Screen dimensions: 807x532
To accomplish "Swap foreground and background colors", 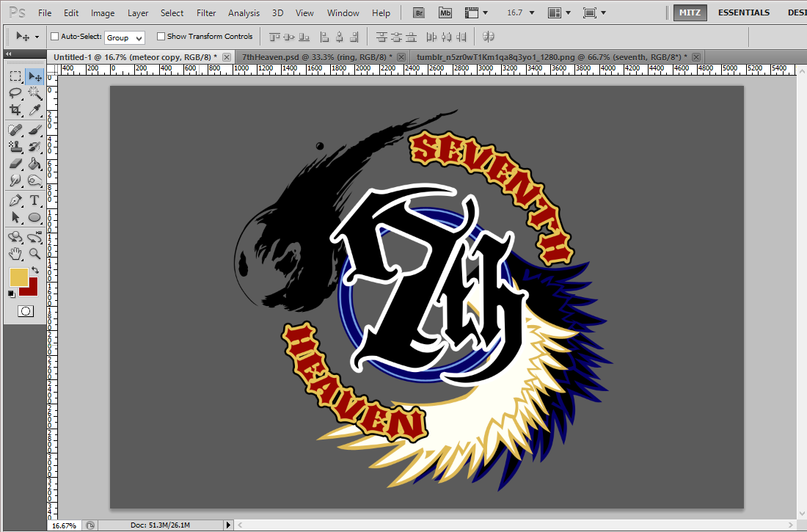I will tap(35, 270).
